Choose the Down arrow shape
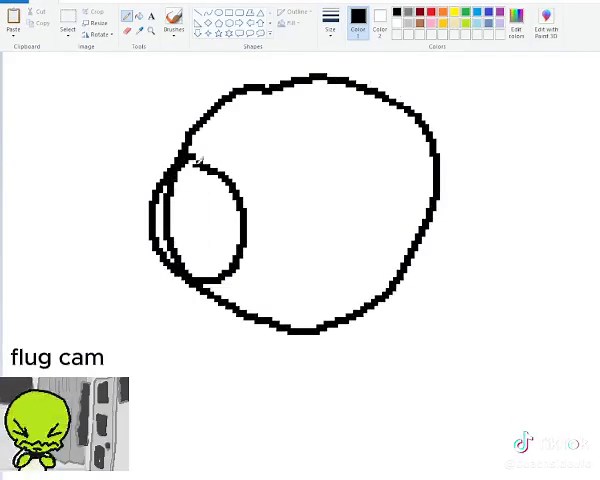Viewport: 600px width, 480px height. (198, 33)
